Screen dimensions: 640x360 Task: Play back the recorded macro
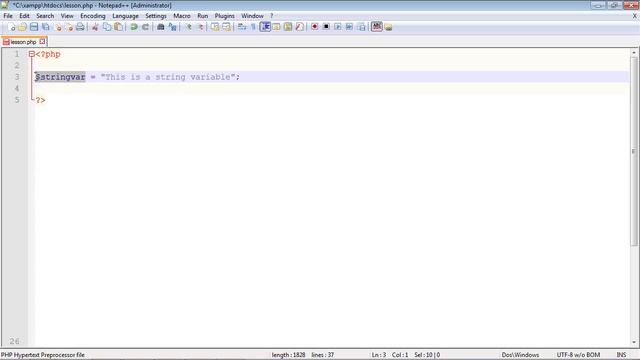[338, 27]
